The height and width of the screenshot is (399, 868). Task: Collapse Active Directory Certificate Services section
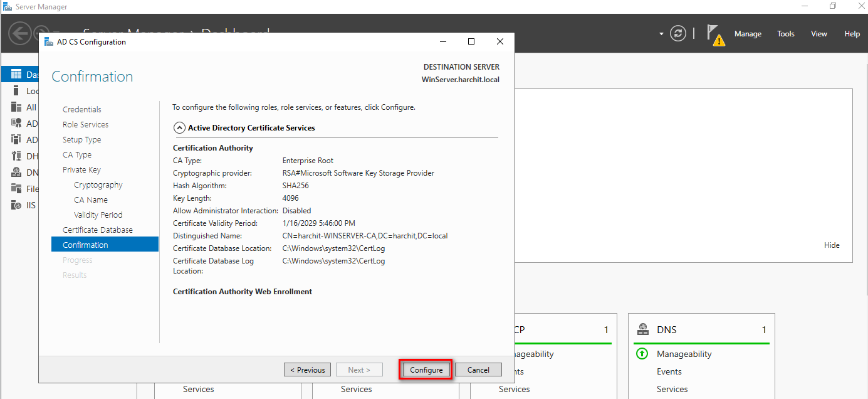[179, 128]
